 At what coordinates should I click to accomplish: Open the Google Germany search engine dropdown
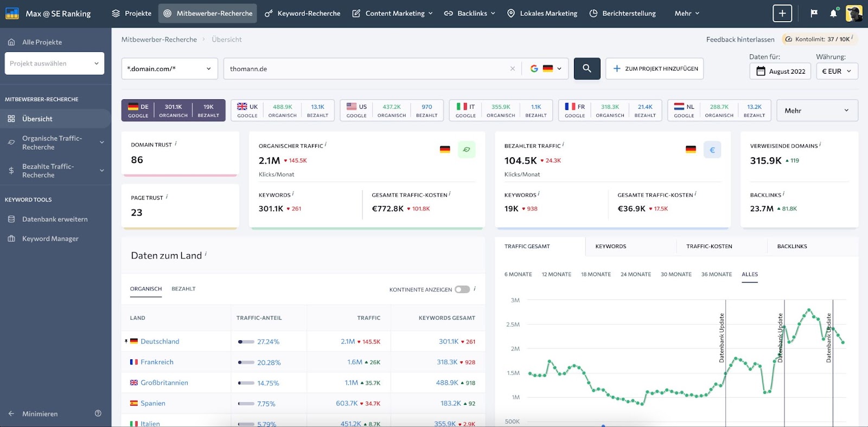point(546,69)
